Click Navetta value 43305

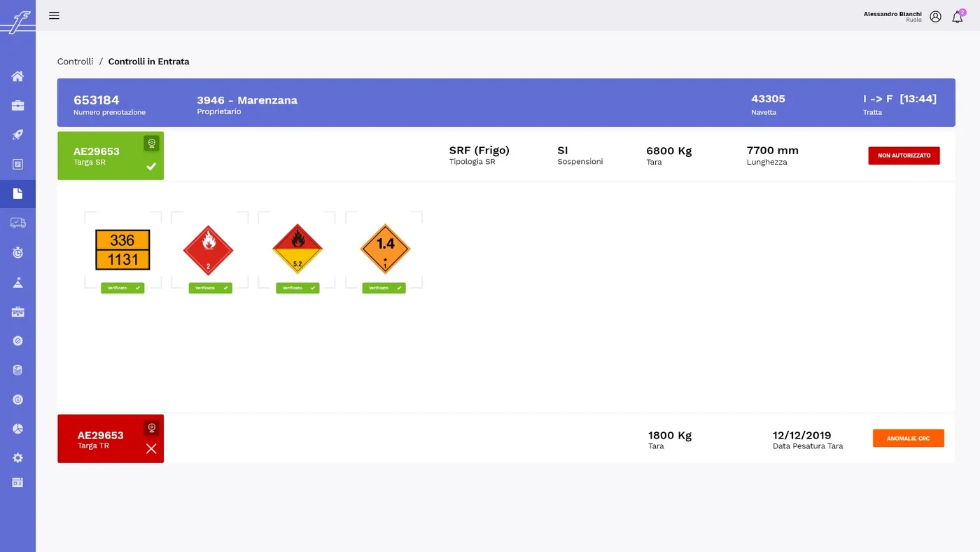tap(768, 99)
